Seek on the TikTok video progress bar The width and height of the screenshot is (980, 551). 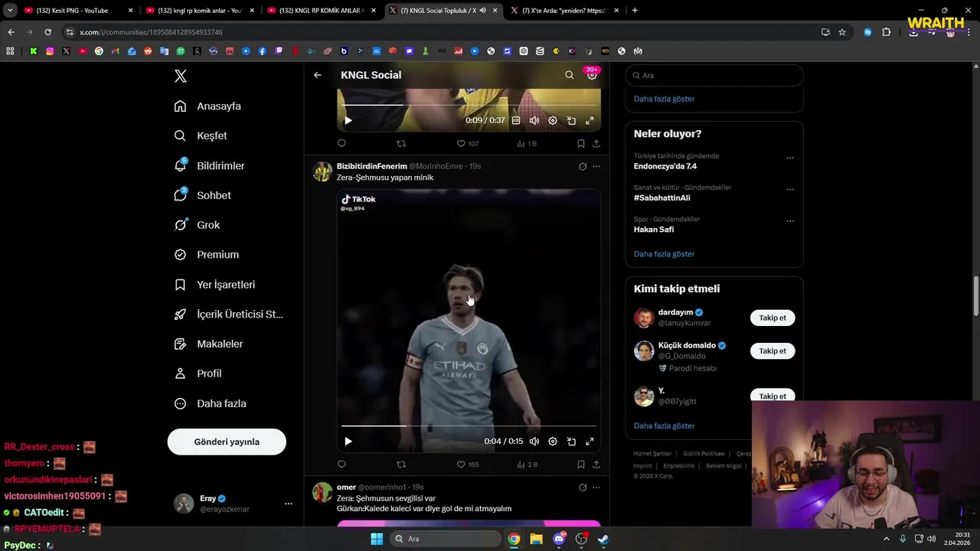pos(469,425)
